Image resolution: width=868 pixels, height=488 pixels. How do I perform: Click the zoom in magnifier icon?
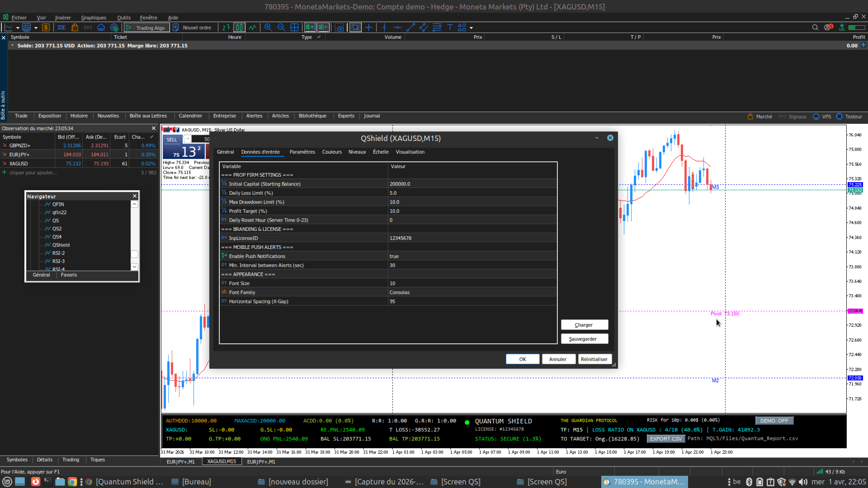click(x=268, y=28)
